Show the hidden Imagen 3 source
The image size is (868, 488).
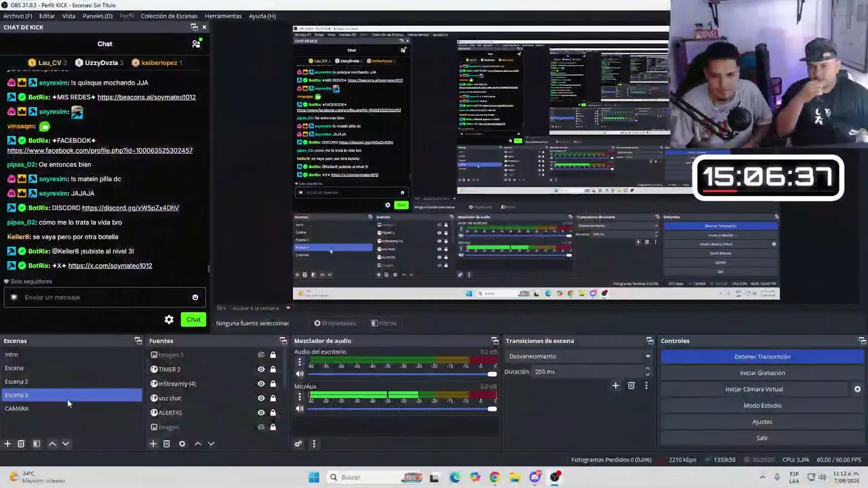261,355
